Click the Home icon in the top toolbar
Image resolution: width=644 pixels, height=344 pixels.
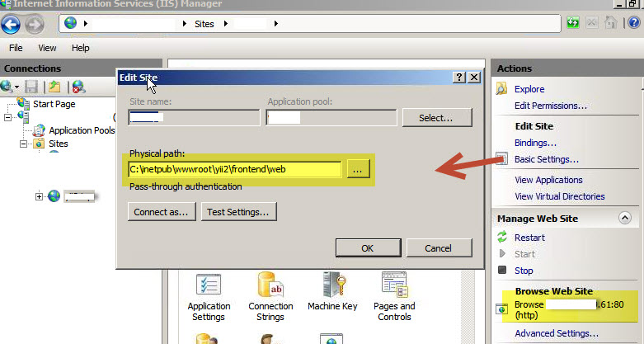[611, 22]
